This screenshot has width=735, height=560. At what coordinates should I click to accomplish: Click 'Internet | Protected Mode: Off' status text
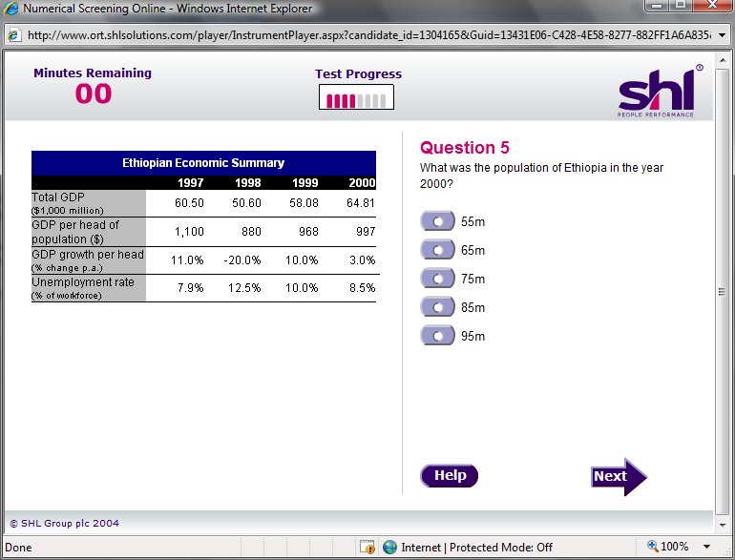pyautogui.click(x=476, y=548)
